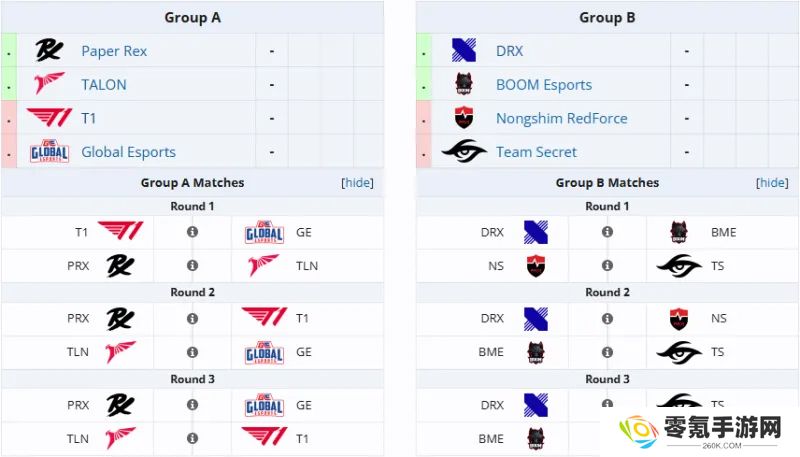Open info for T1 vs GE Round 1 match
Viewport: 800px width, 457px height.
192,232
